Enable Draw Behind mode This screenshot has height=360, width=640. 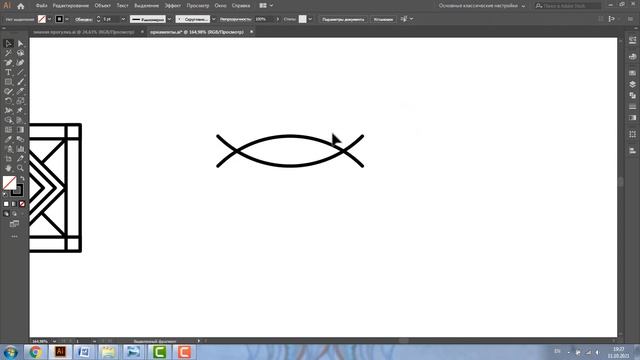coord(14,213)
